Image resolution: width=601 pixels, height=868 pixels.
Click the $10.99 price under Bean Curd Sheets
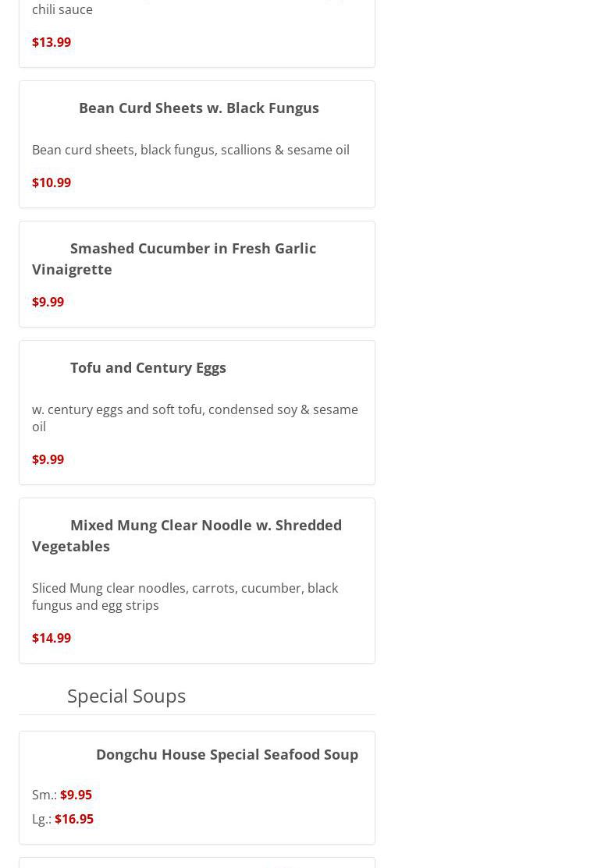[52, 182]
